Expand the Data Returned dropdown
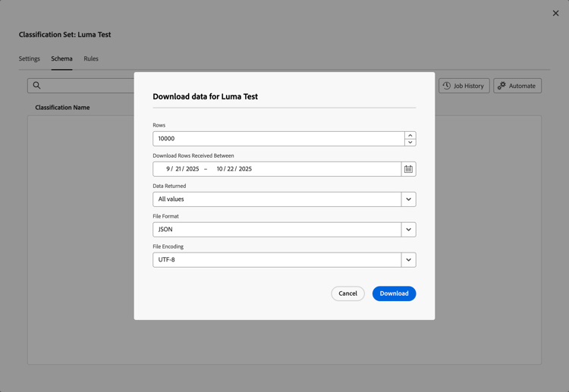This screenshot has height=392, width=569. click(x=408, y=199)
